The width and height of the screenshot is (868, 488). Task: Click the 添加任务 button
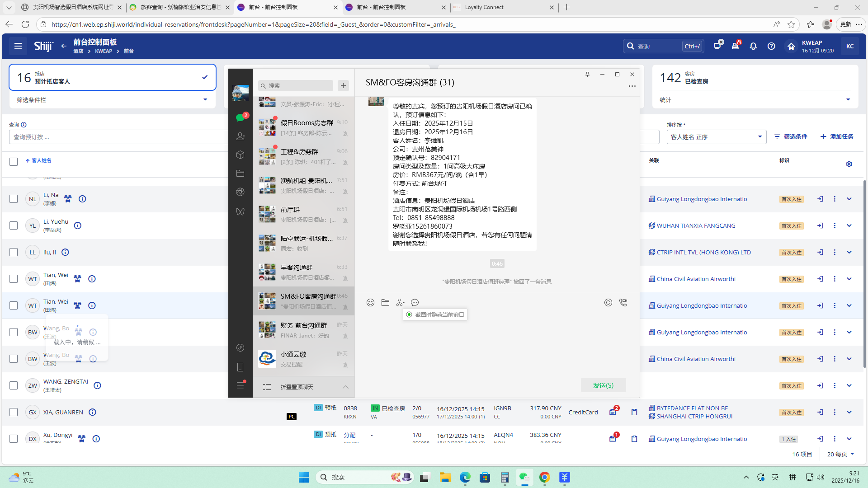coord(837,136)
